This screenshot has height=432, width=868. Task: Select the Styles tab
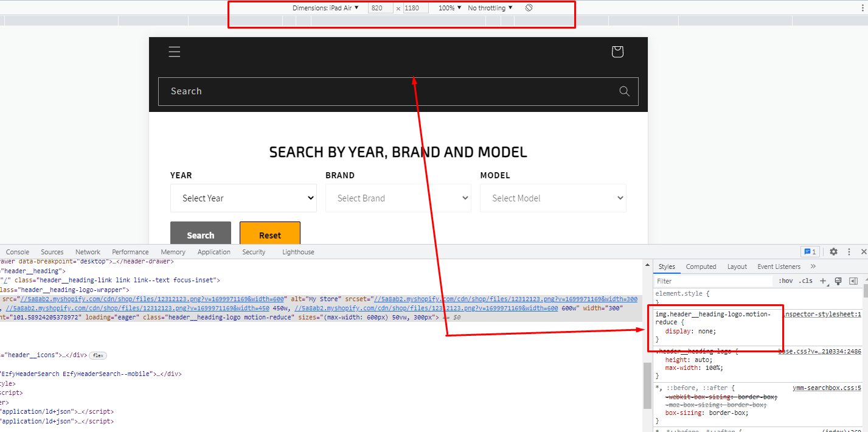[x=667, y=267]
